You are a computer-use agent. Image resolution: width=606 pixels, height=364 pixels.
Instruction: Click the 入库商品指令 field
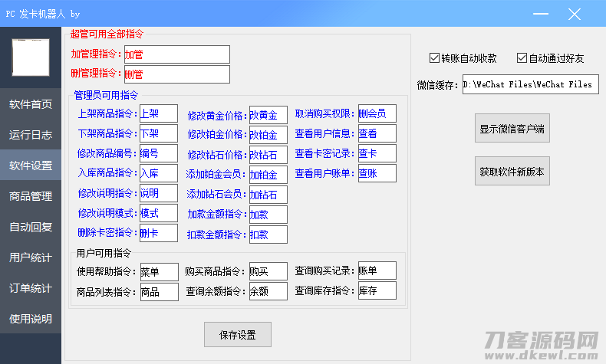point(159,173)
